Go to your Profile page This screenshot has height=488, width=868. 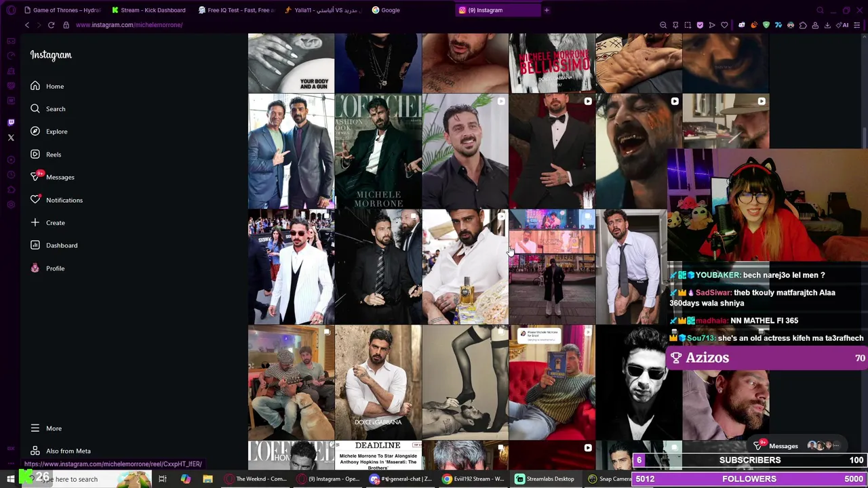click(47, 268)
